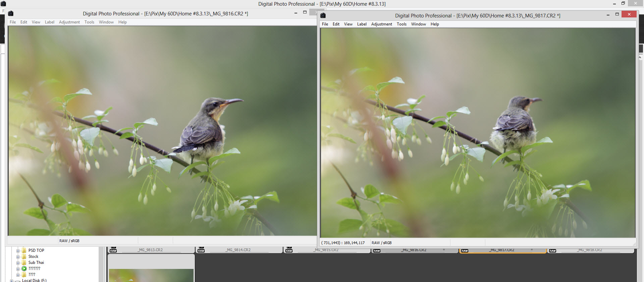This screenshot has width=644, height=282.
Task: Select _MG_9818.CR2 thumbnail label
Action: [590, 250]
